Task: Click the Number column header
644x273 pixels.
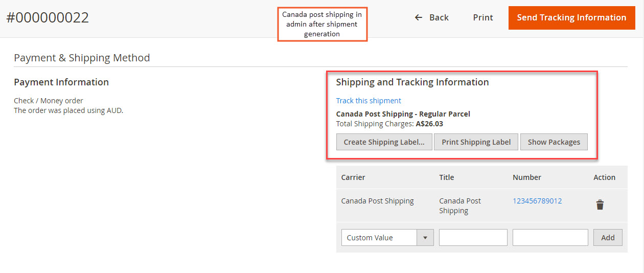Action: pyautogui.click(x=527, y=177)
